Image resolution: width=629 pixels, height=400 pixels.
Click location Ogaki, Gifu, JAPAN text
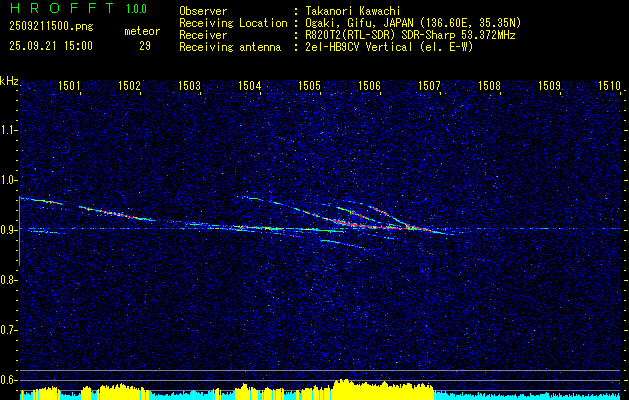(x=414, y=23)
